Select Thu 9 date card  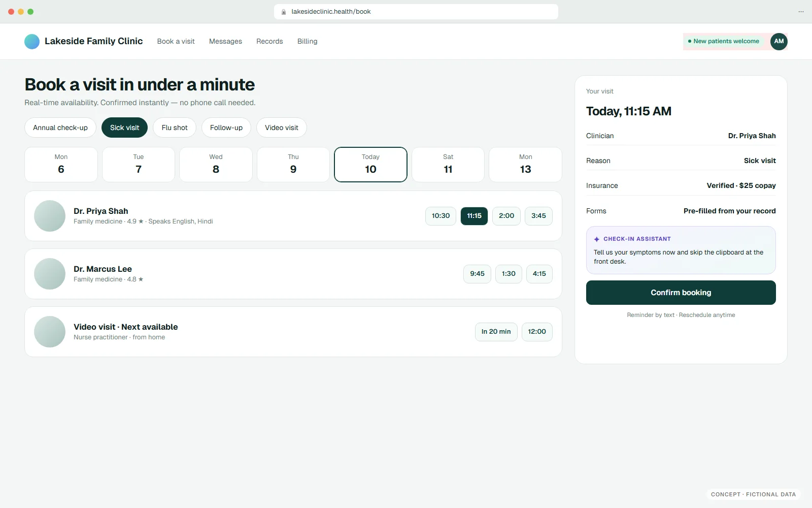293,165
